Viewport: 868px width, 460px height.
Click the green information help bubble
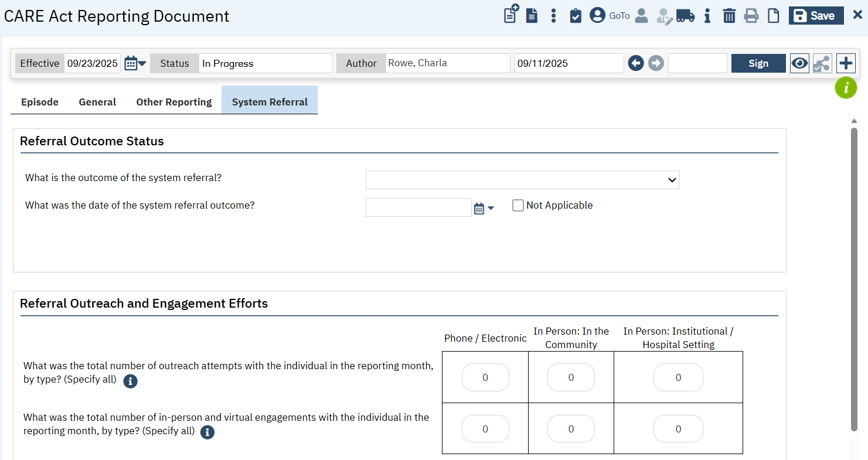[x=846, y=88]
